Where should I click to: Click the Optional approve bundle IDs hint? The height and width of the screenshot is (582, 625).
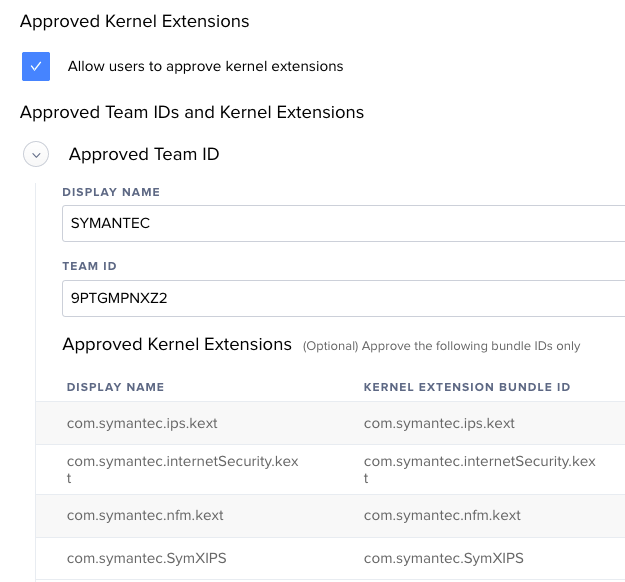[441, 346]
